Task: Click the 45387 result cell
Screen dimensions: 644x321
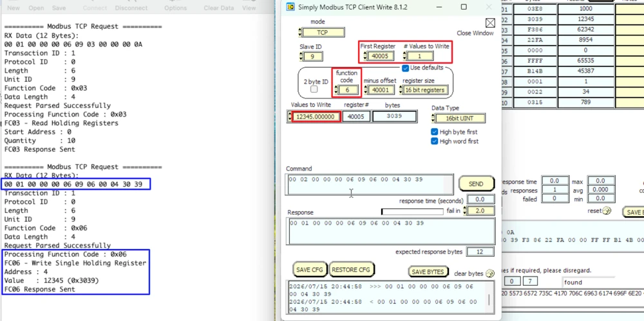Action: [585, 71]
